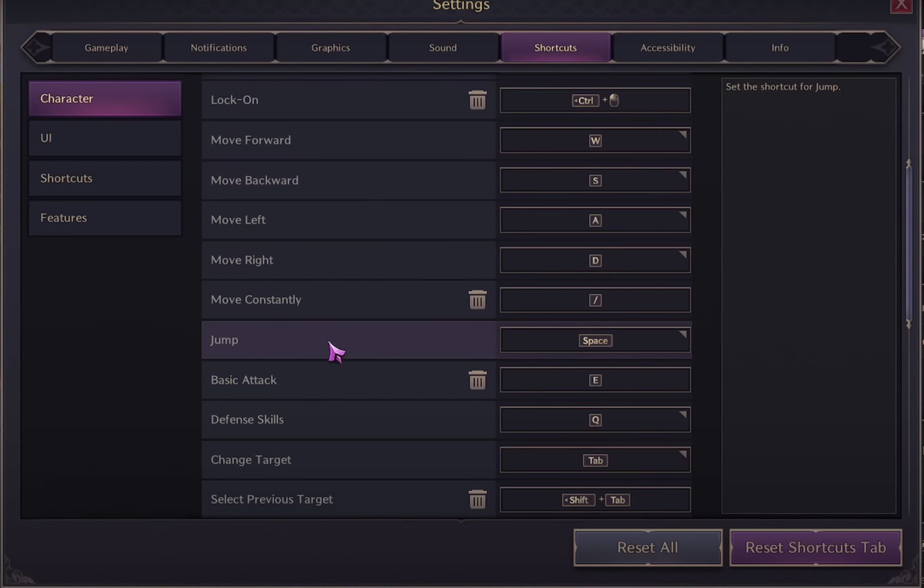Click the Jump shortcut input field
924x588 pixels.
(x=595, y=340)
